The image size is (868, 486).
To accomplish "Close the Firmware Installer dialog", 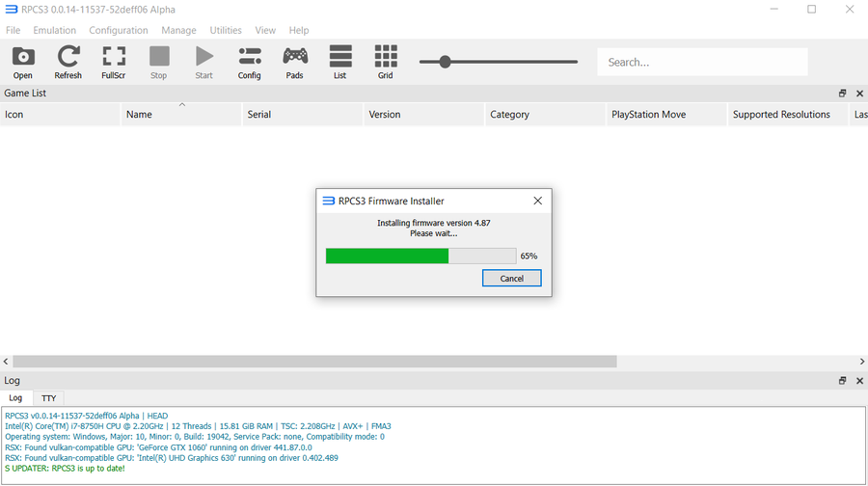I will (x=537, y=201).
